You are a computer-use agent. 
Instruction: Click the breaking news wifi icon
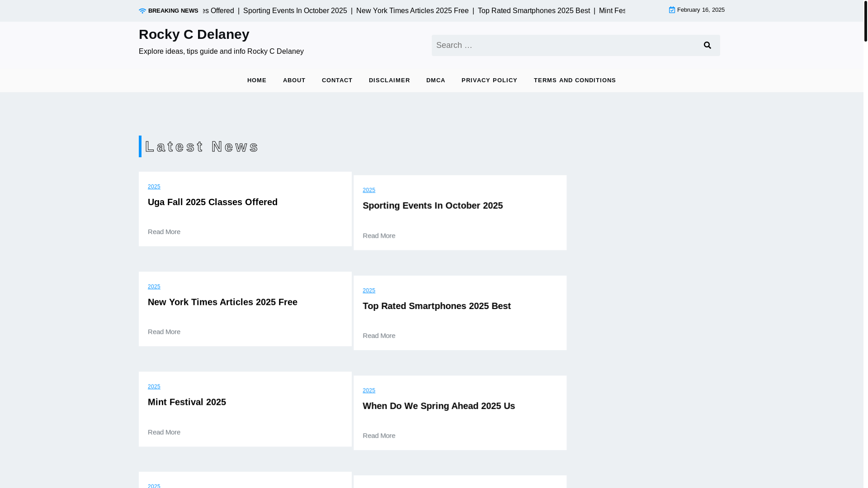point(142,11)
